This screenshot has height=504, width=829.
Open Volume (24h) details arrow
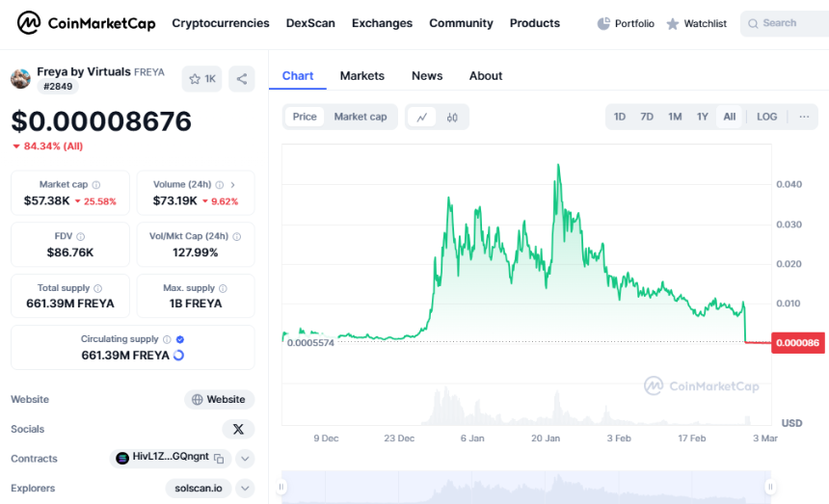[232, 185]
